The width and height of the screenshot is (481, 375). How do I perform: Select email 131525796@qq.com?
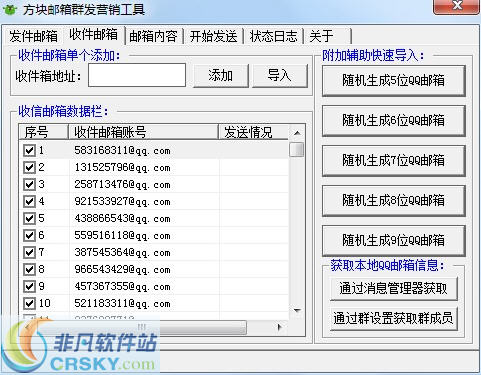pyautogui.click(x=122, y=167)
